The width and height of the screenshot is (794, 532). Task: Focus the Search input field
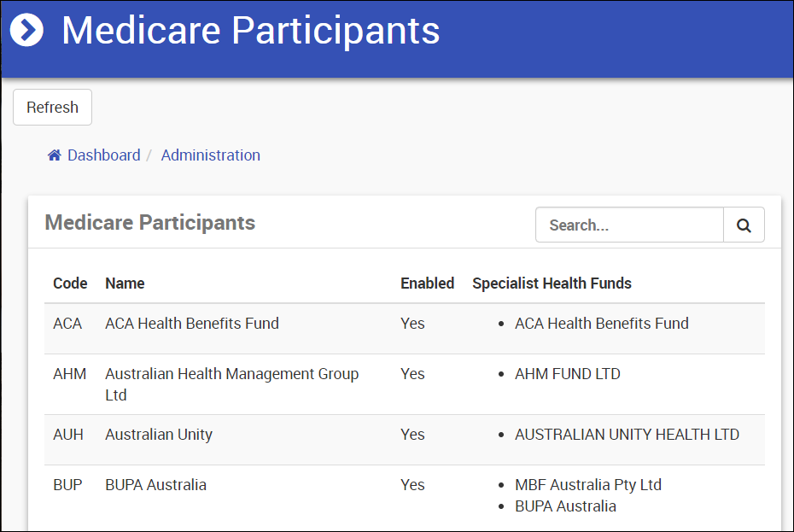click(629, 225)
